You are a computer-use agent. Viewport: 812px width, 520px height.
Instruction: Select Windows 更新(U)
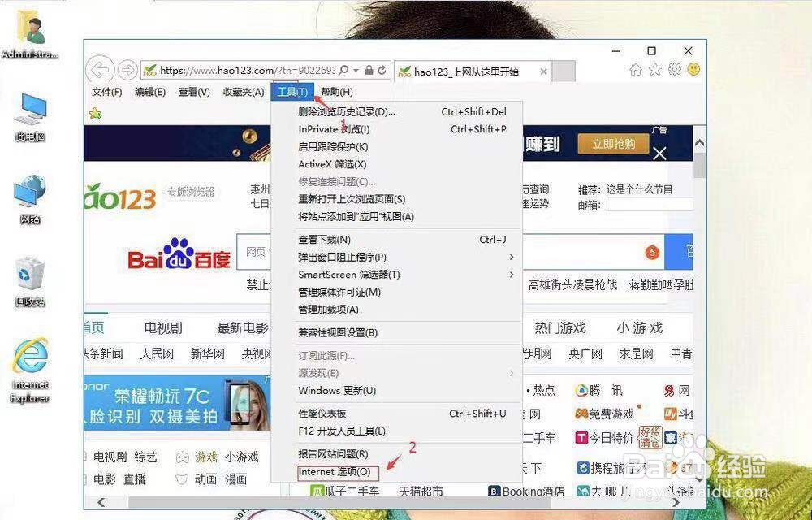397,391
